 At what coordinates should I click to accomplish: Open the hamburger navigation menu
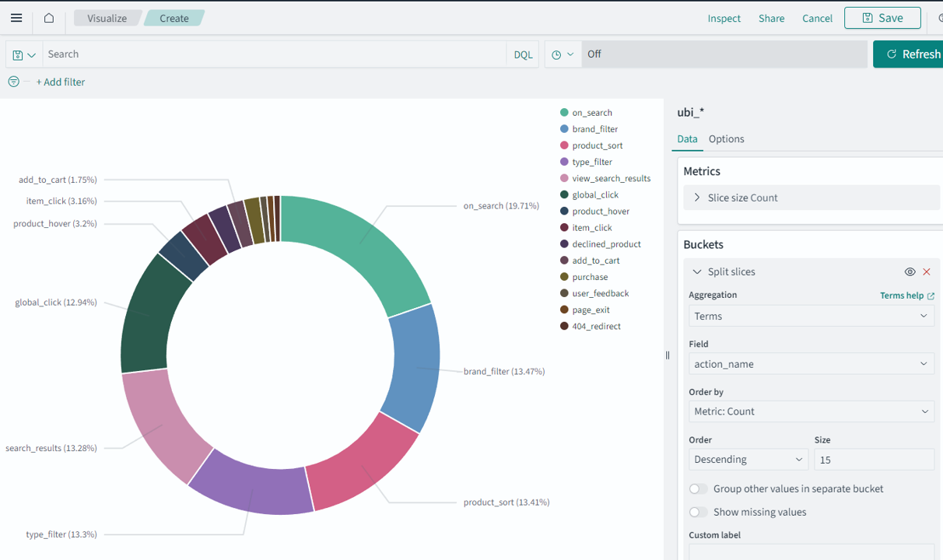16,18
